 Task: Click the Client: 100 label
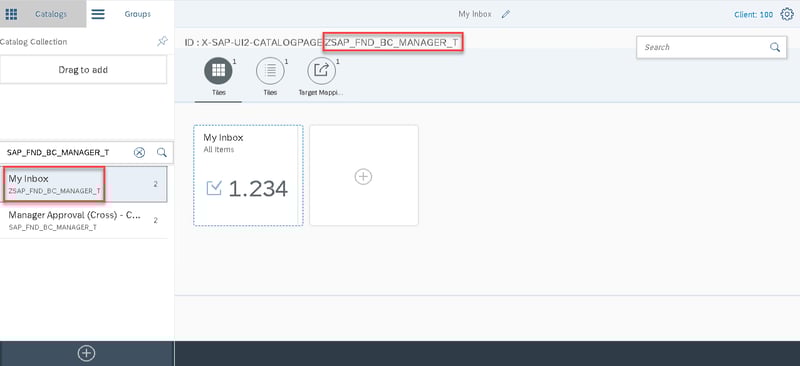[x=753, y=14]
